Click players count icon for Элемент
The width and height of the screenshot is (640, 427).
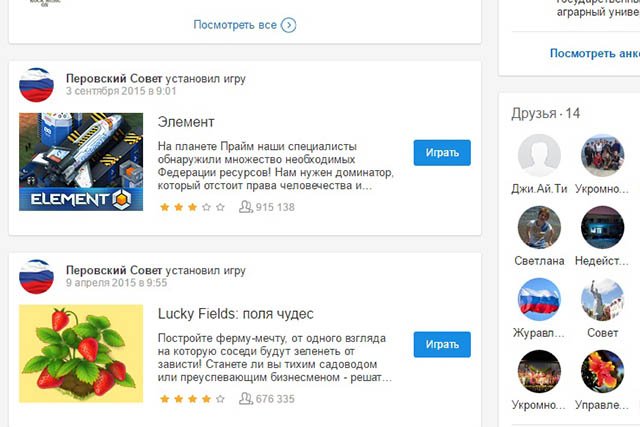tap(246, 207)
